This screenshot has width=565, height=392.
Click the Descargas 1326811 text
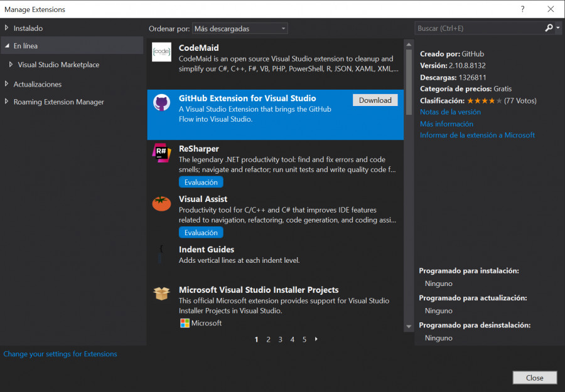[x=453, y=77]
